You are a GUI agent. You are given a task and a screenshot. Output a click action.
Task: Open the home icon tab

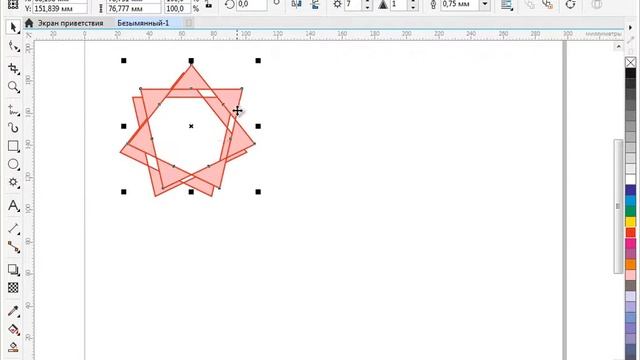point(29,23)
